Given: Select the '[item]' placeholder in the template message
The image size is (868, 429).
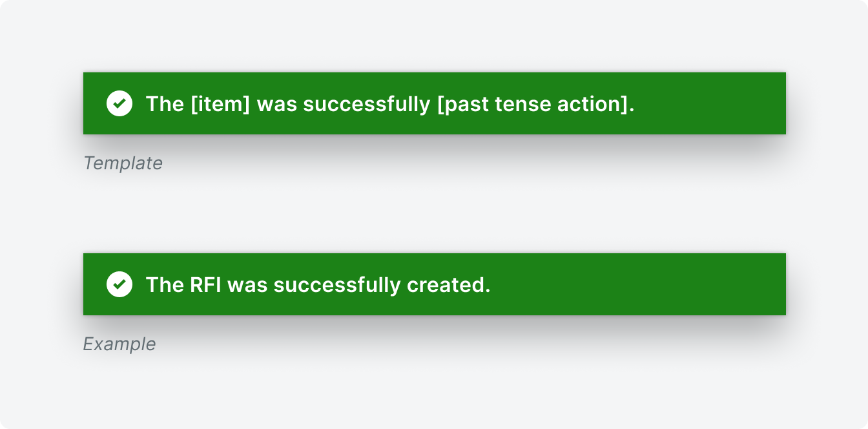Looking at the screenshot, I should point(220,104).
